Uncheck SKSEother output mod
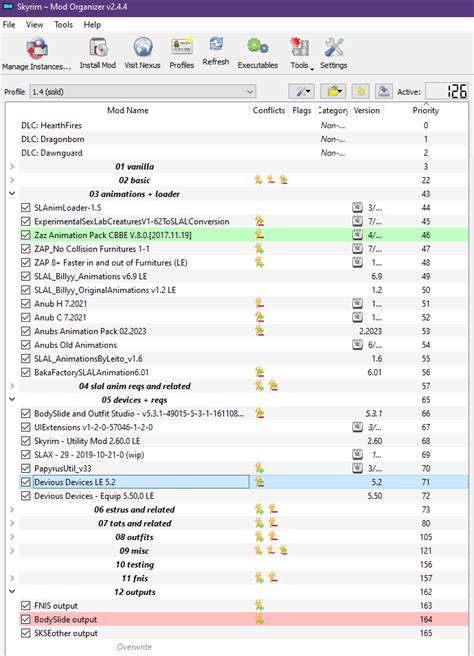The image size is (474, 656). [26, 633]
